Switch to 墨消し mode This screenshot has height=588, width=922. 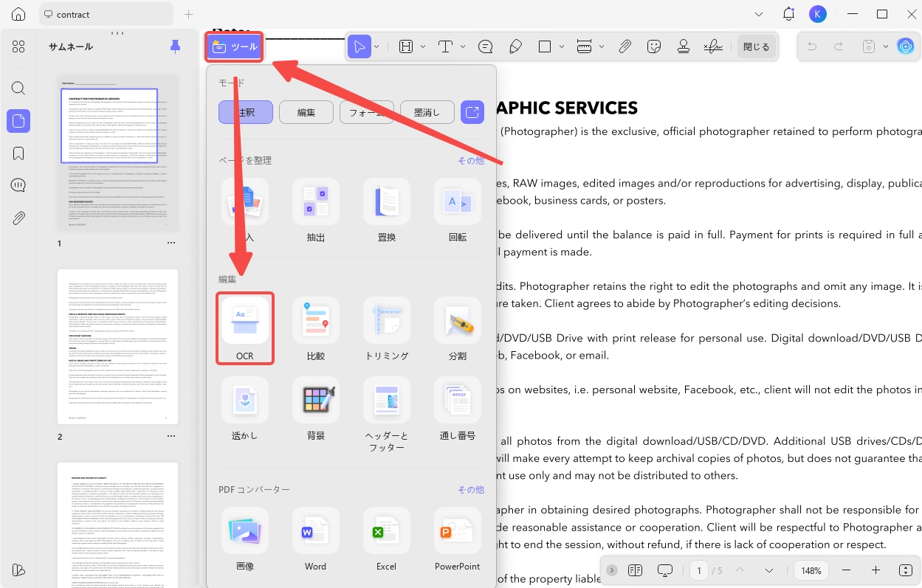click(x=427, y=112)
